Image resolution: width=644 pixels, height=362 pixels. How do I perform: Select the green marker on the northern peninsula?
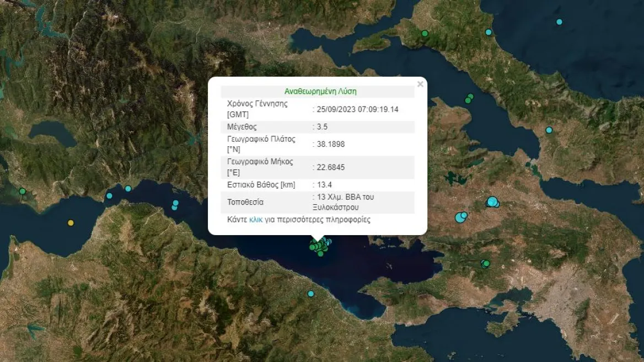click(425, 33)
